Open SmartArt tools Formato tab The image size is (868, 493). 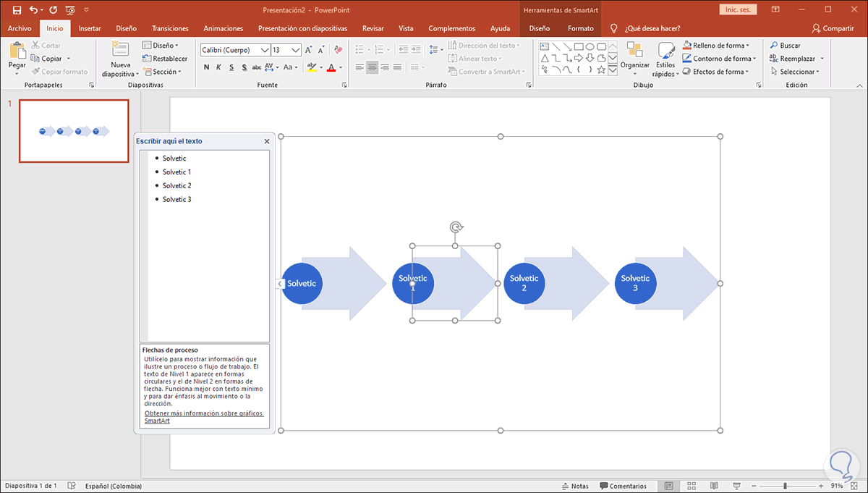tap(580, 28)
